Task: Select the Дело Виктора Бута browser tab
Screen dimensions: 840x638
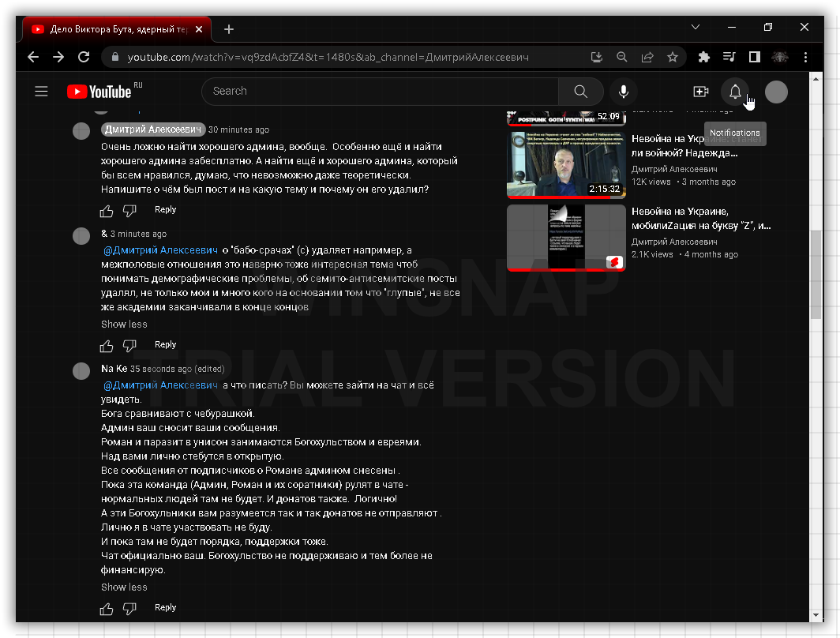Action: [117, 29]
